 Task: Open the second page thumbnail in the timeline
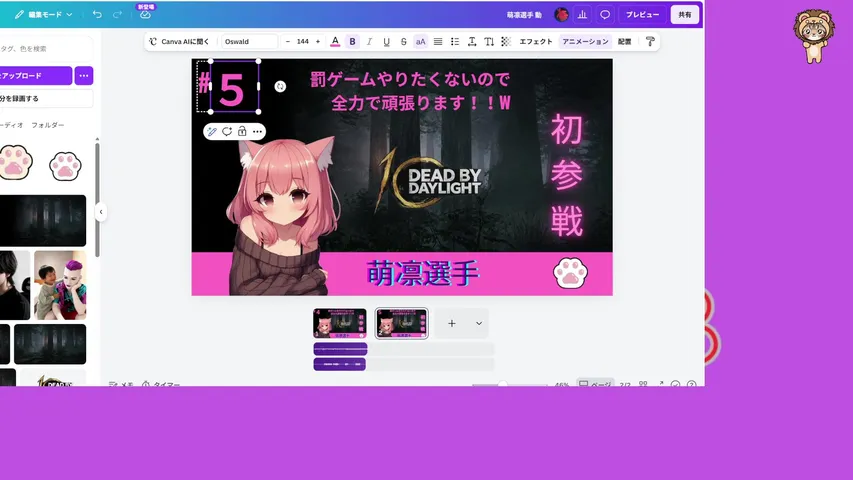tap(401, 323)
